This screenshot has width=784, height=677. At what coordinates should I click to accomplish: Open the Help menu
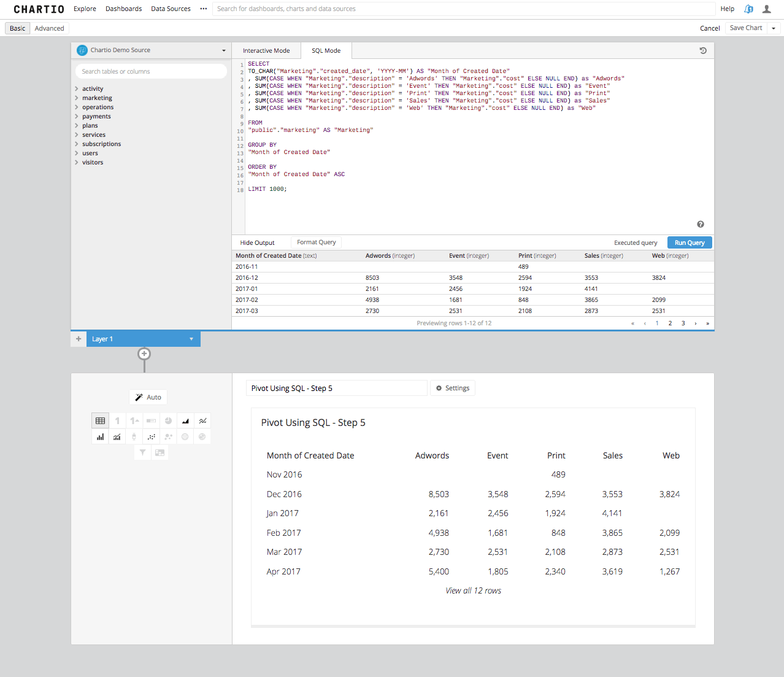pyautogui.click(x=728, y=9)
